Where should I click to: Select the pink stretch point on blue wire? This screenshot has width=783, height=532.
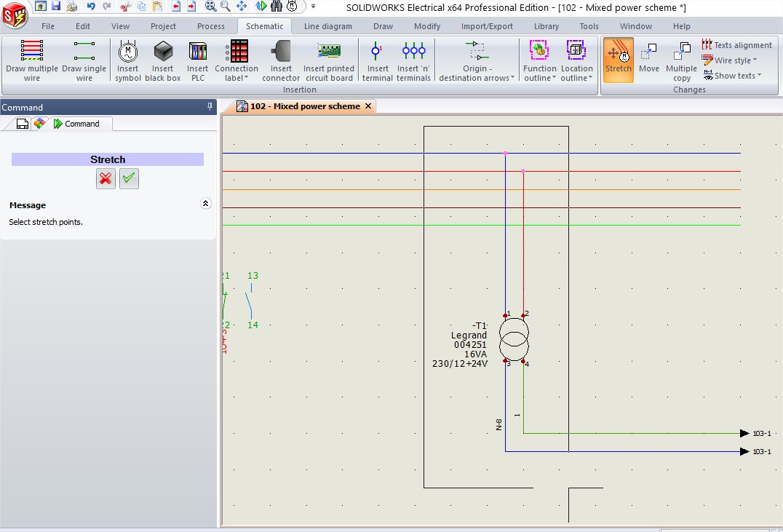[505, 154]
